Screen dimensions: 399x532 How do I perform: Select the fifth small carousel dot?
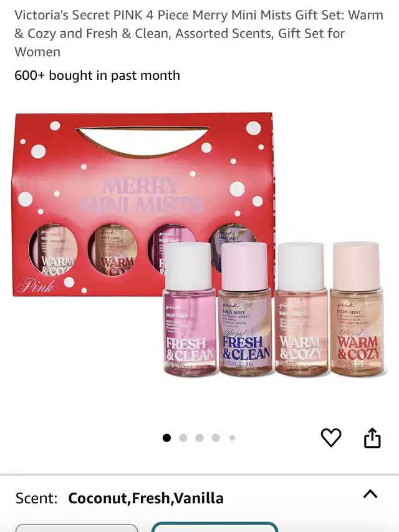click(x=232, y=438)
